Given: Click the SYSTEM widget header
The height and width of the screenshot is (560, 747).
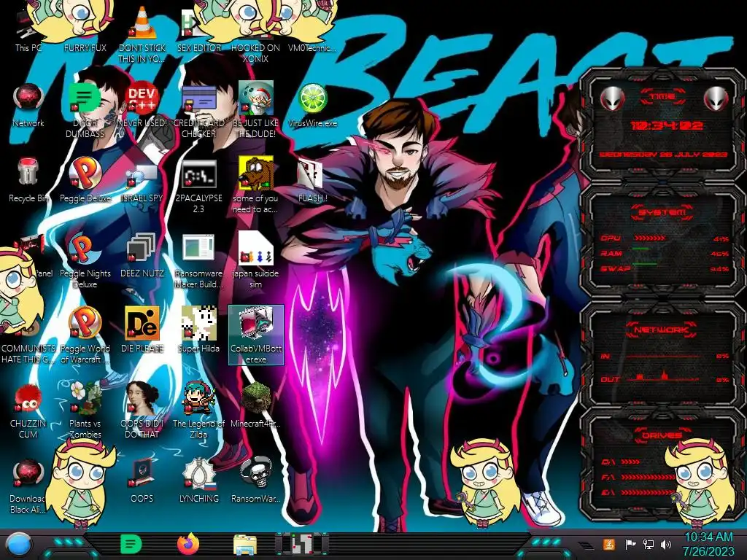Looking at the screenshot, I should 662,212.
